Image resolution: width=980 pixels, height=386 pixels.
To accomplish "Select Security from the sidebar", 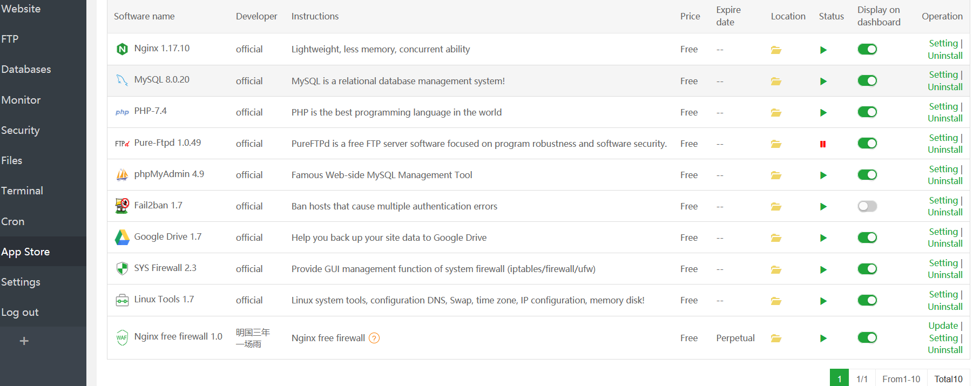I will (x=21, y=131).
